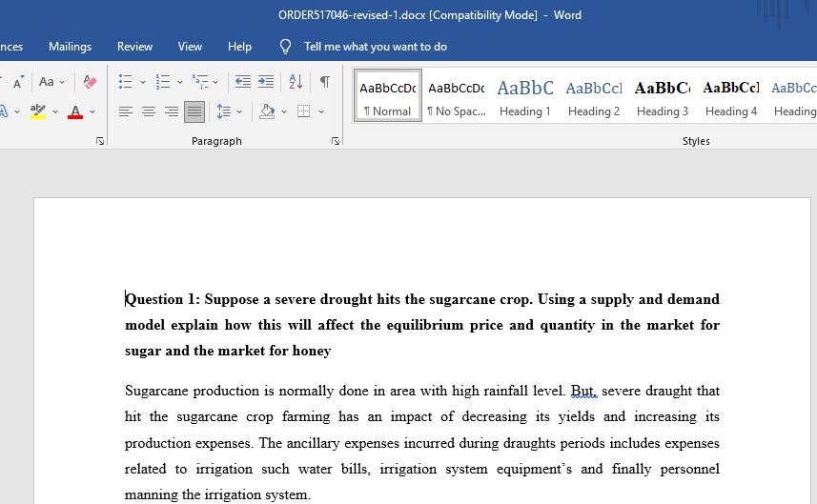Decrease the paragraph indent
The height and width of the screenshot is (504, 817).
[243, 82]
